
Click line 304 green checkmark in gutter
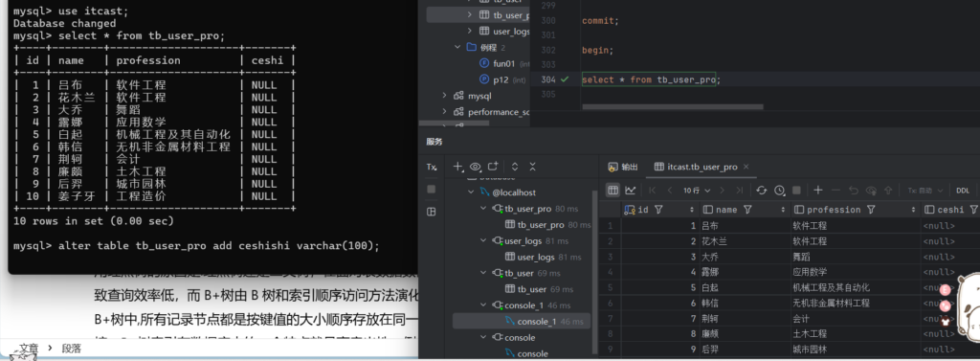565,79
